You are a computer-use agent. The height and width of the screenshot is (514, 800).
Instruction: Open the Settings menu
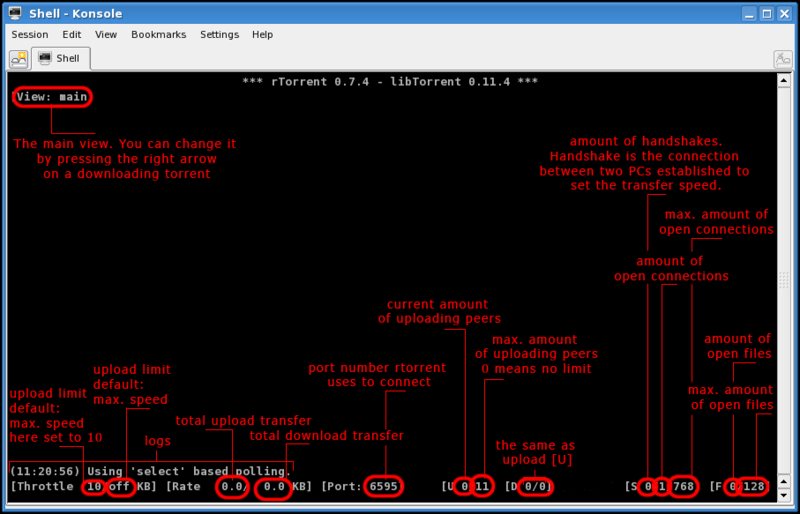click(219, 35)
